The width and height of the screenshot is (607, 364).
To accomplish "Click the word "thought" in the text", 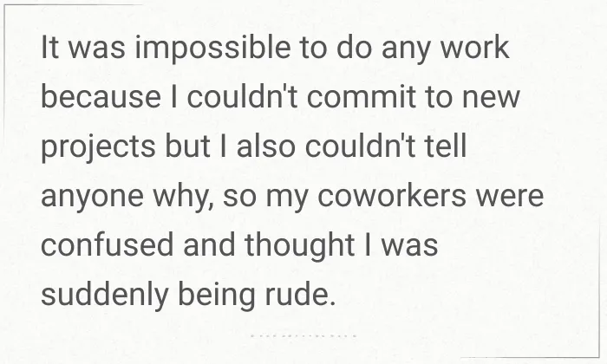I will coord(300,246).
